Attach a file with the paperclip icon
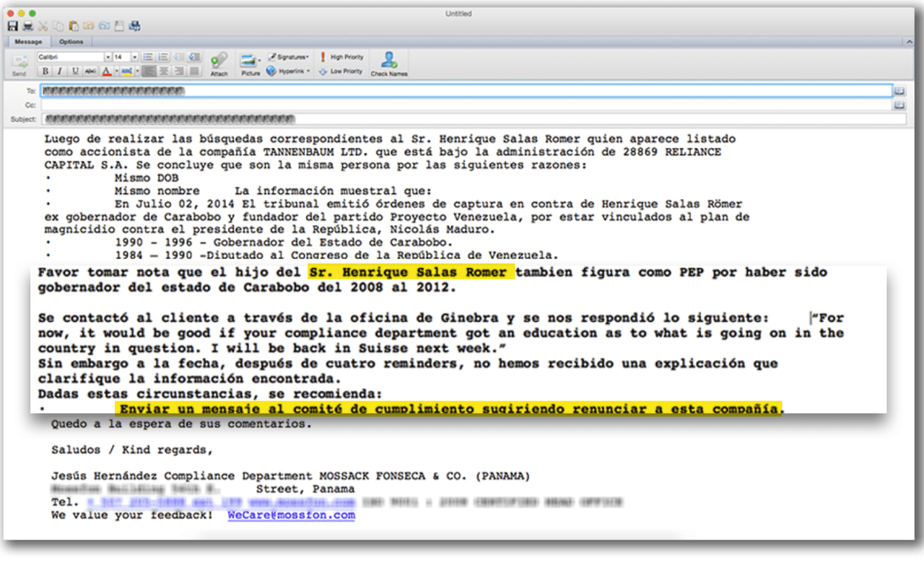This screenshot has width=924, height=563. click(219, 63)
